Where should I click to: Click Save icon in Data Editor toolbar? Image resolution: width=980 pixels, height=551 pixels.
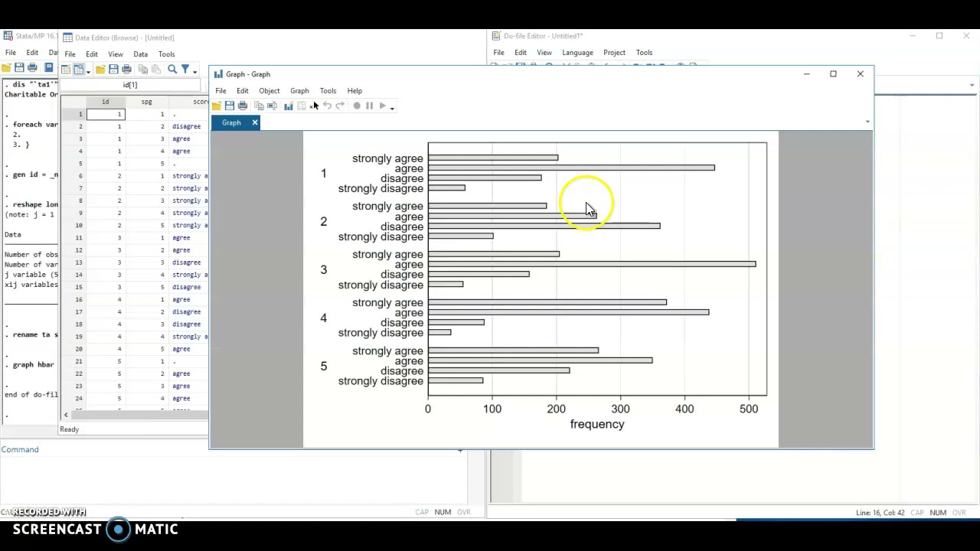tap(113, 69)
